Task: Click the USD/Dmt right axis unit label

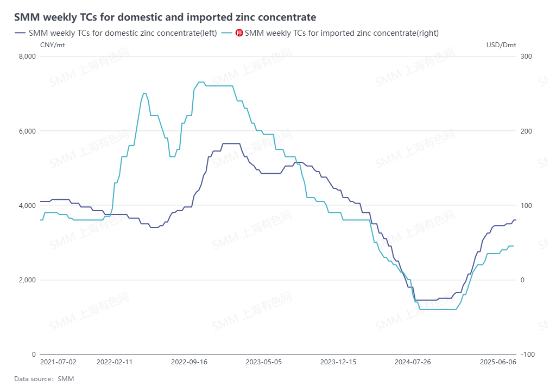Action: (x=501, y=45)
